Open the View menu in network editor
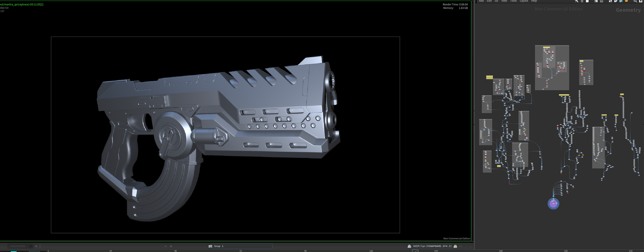The height and width of the screenshot is (252, 644). click(504, 1)
